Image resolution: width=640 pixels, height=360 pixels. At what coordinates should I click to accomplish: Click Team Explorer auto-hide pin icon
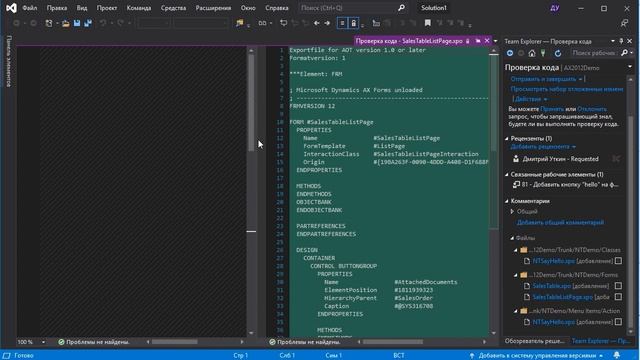[621, 41]
